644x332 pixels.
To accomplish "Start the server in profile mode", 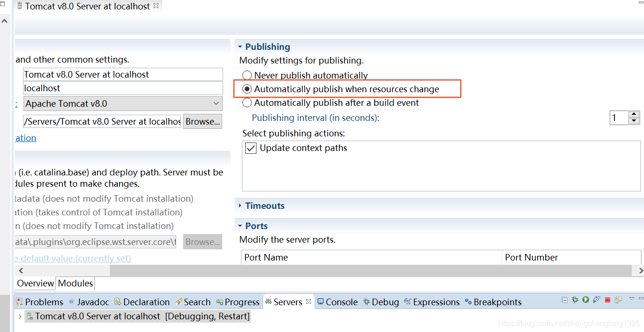I will [x=597, y=299].
